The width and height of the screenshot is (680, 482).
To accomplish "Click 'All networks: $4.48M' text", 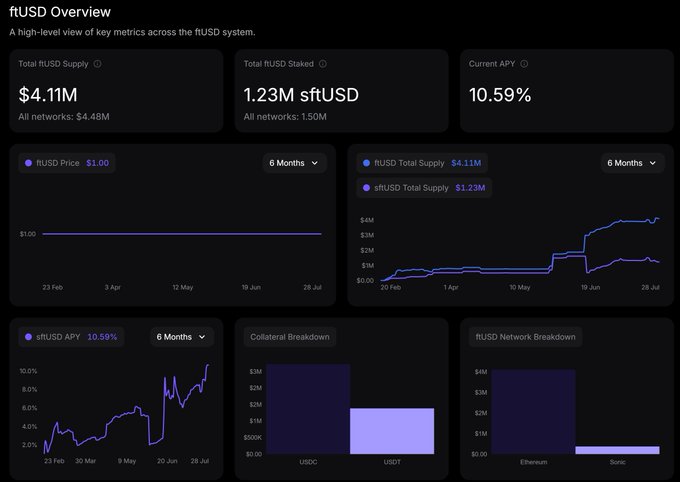I will tap(64, 117).
